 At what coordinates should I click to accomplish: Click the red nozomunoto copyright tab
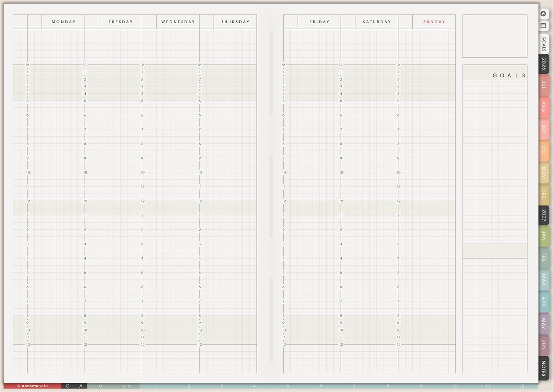pyautogui.click(x=32, y=386)
